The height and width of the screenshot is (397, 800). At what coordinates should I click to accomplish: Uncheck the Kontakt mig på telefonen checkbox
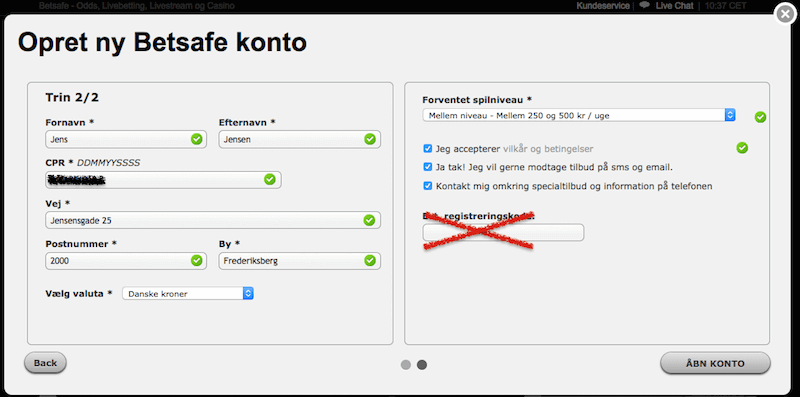428,186
